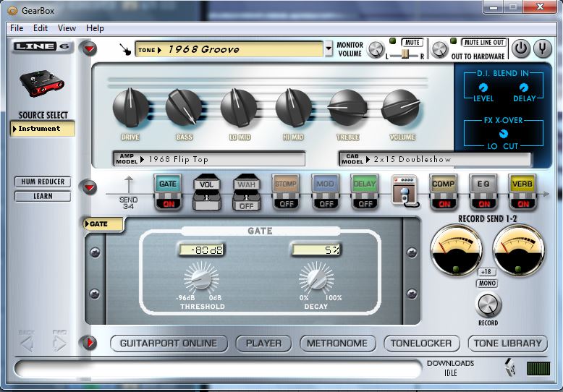Viewport: 563px width, 392px height.
Task: Open the Amp Model selector
Action: [x=209, y=159]
